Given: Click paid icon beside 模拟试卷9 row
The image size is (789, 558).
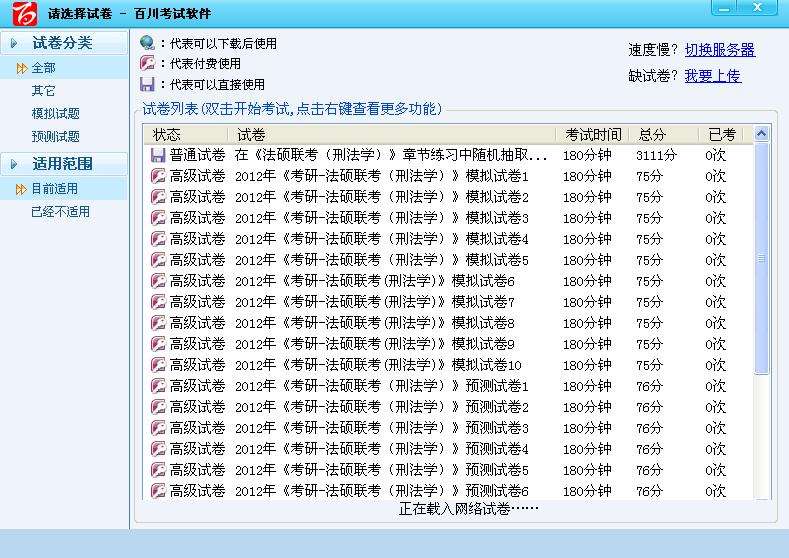Looking at the screenshot, I should coord(158,344).
